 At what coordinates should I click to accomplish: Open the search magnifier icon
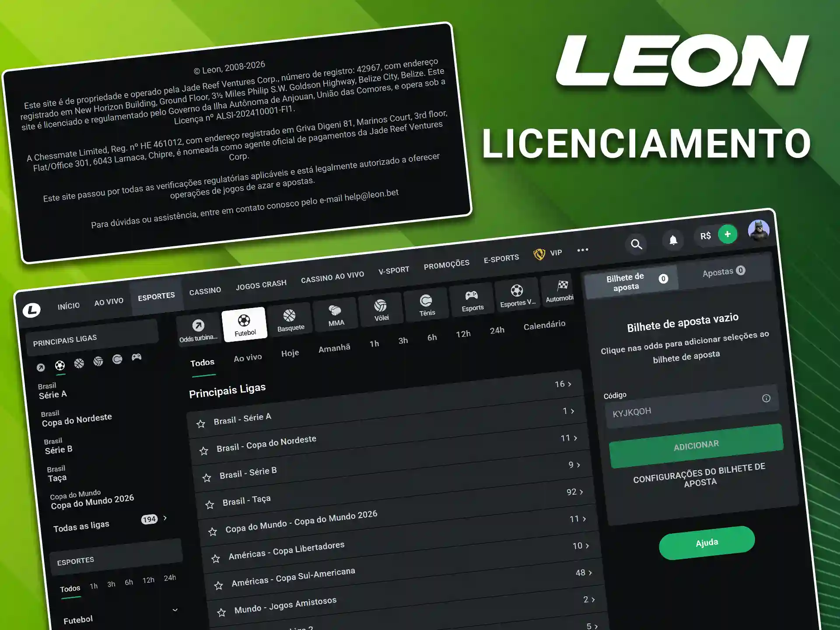[x=637, y=244]
